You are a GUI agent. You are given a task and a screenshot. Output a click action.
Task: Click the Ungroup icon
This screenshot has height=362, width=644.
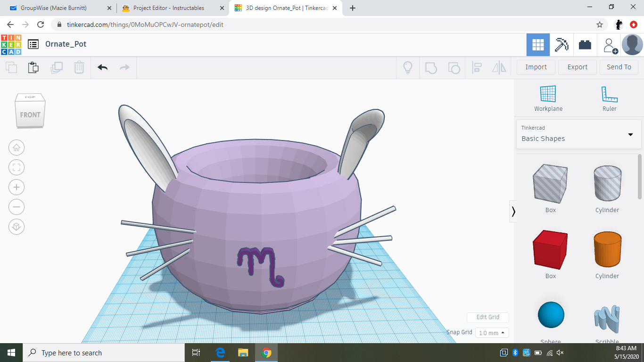pyautogui.click(x=454, y=67)
